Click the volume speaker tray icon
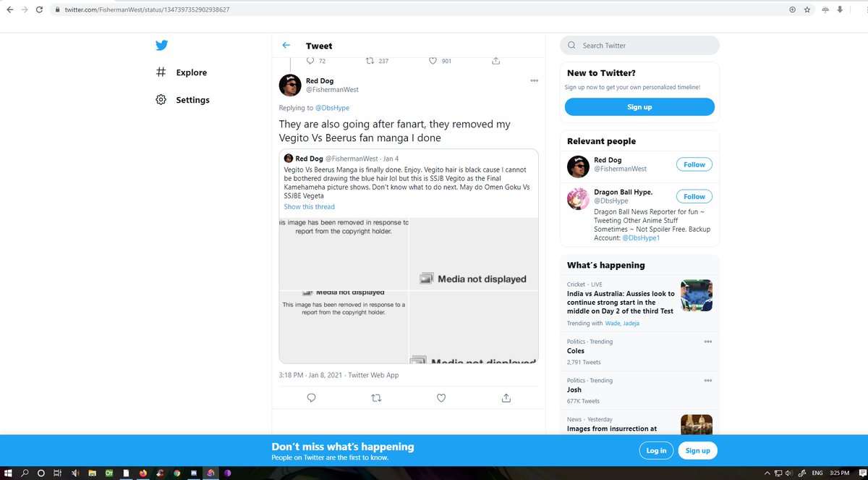Image resolution: width=868 pixels, height=480 pixels. point(788,473)
